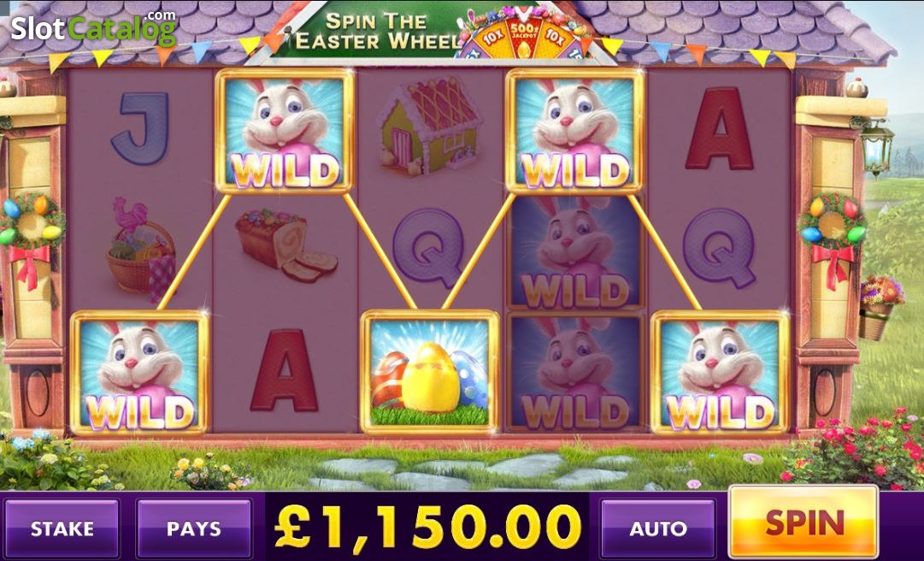Click the bottom-right Wild bunny symbol
The width and height of the screenshot is (924, 561).
[x=720, y=373]
